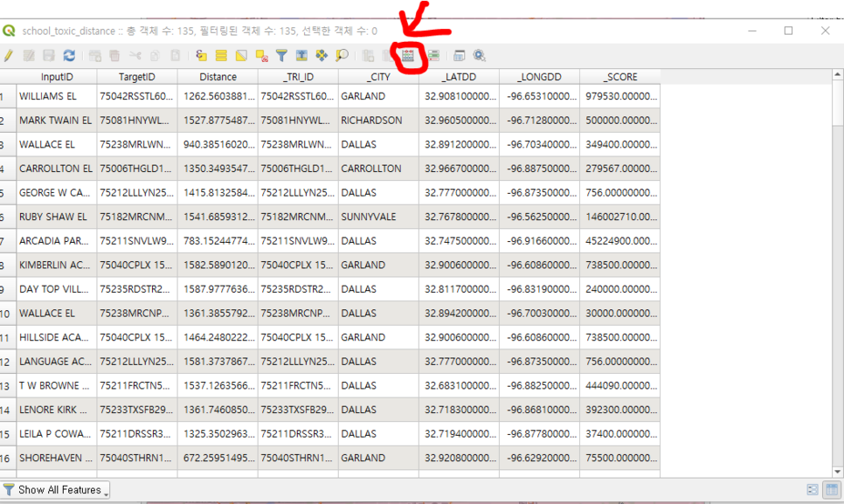Click the LENORE KIRK ... cell

point(57,410)
